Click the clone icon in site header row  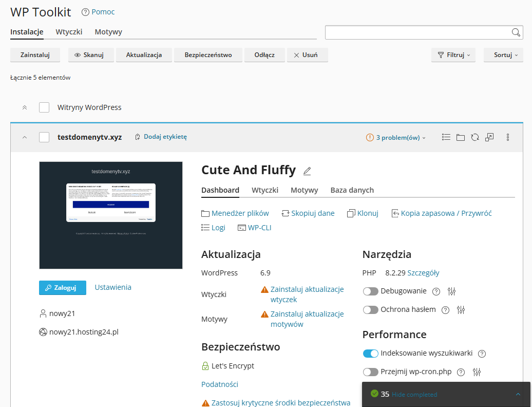coord(489,137)
